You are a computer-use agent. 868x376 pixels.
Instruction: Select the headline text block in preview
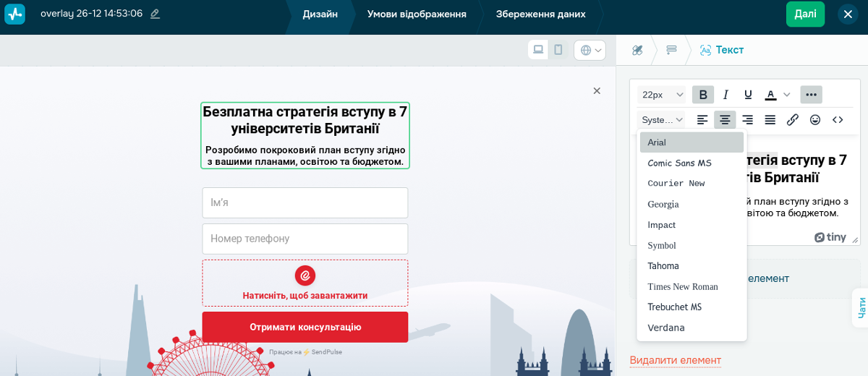click(x=305, y=135)
